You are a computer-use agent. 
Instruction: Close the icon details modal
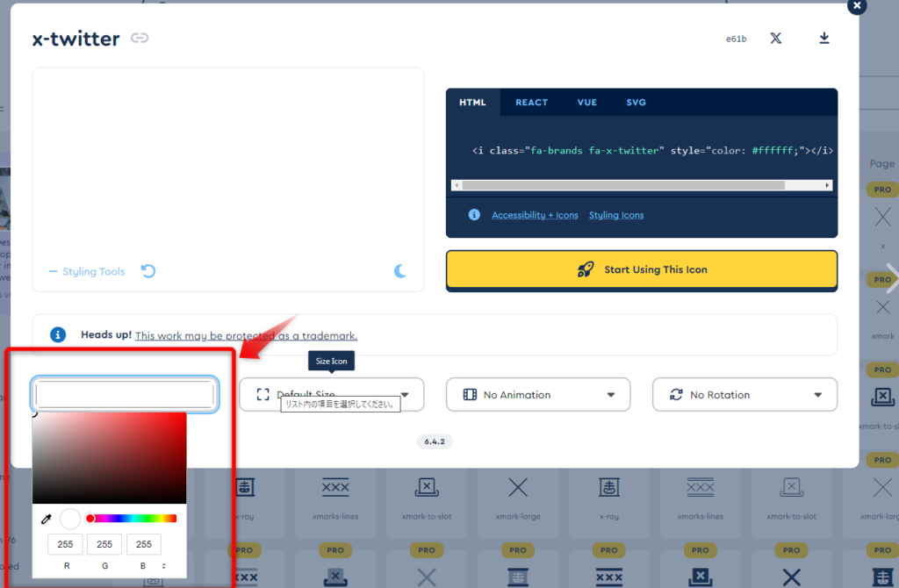857,6
